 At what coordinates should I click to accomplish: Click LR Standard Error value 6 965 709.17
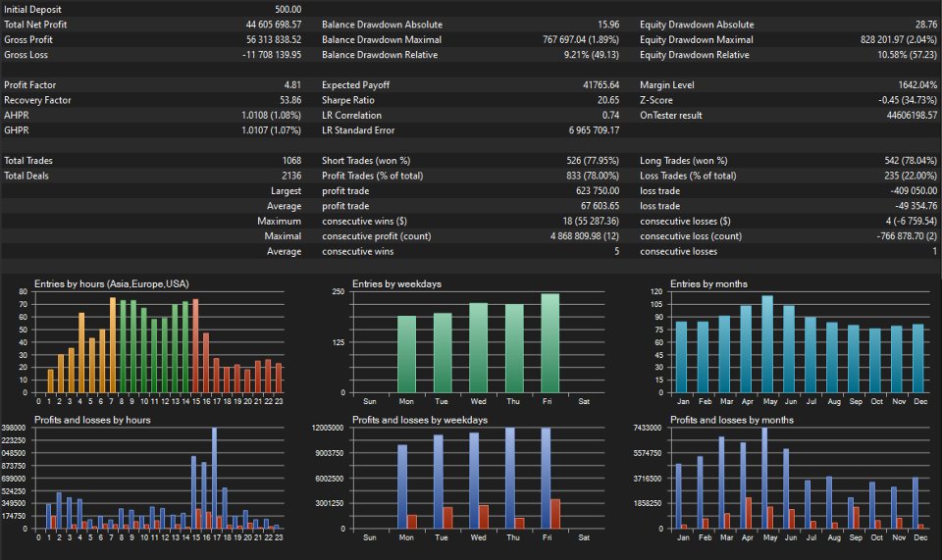point(594,130)
